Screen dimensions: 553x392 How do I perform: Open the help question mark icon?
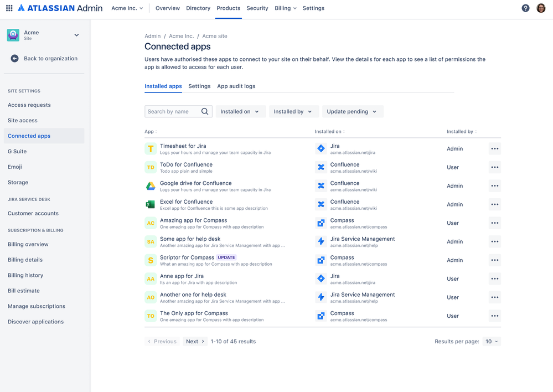pyautogui.click(x=525, y=8)
